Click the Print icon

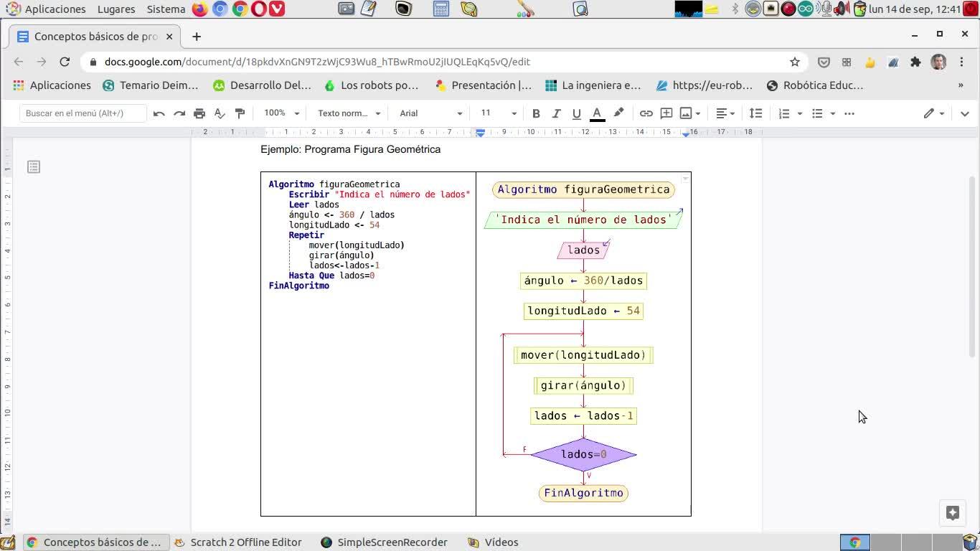[199, 113]
